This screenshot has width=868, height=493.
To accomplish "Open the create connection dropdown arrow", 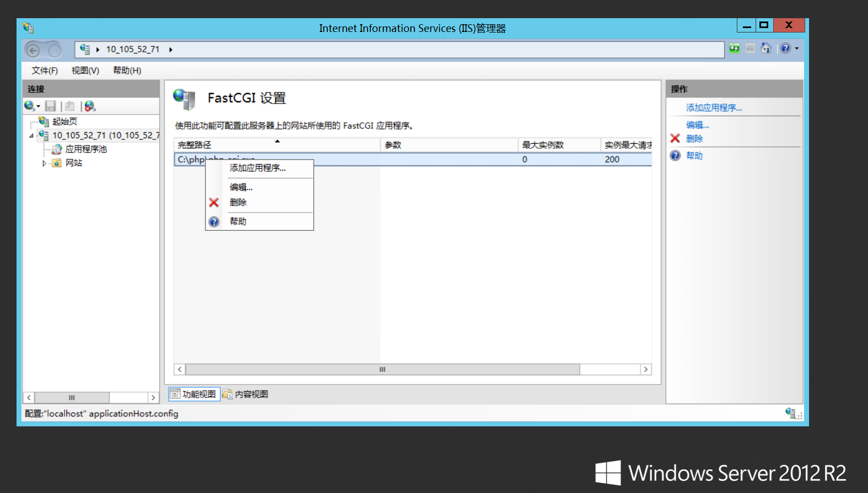I will point(39,106).
